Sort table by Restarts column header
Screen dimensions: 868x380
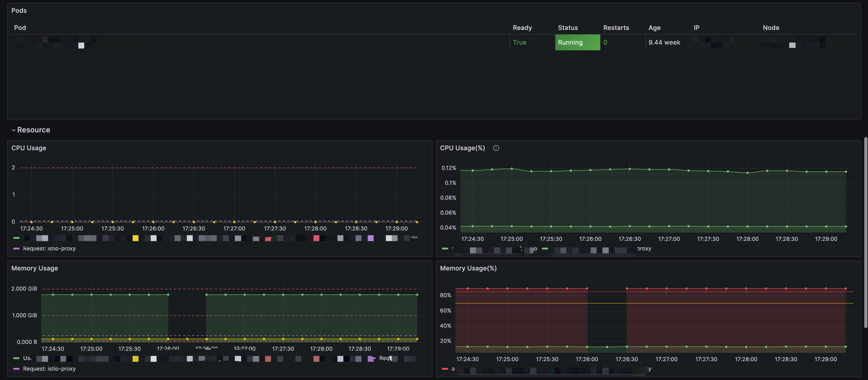pos(616,28)
